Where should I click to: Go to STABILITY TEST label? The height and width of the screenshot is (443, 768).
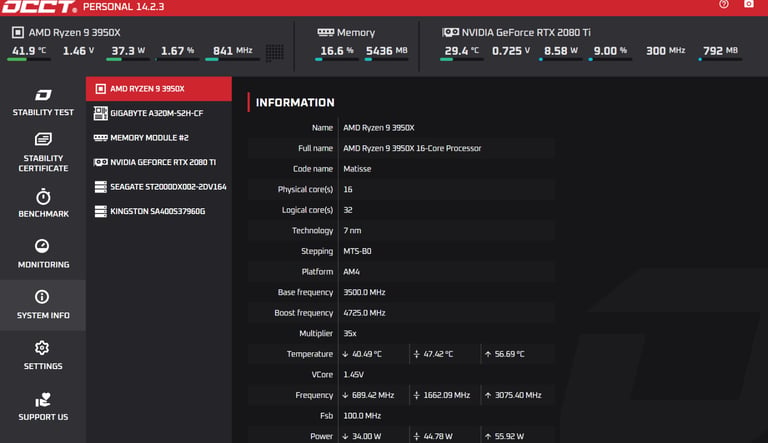point(43,112)
